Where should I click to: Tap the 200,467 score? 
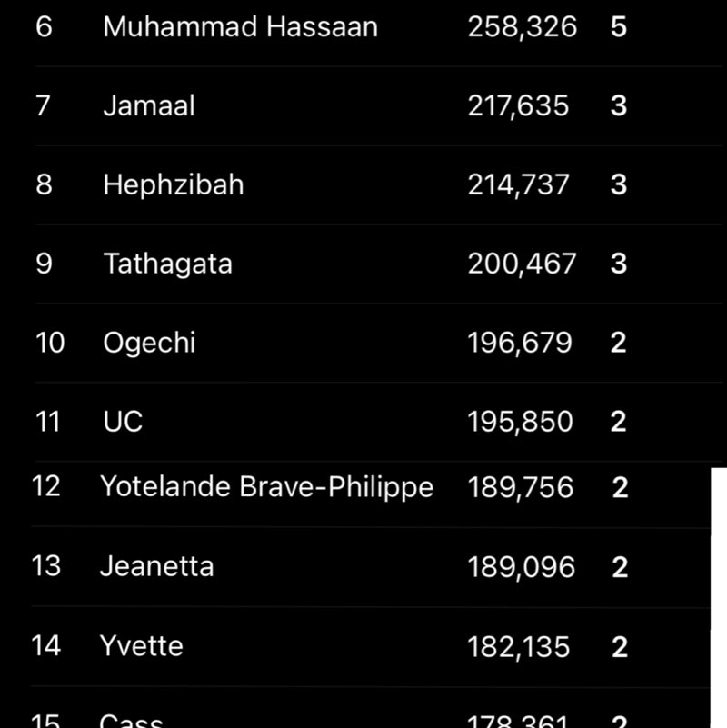point(522,264)
